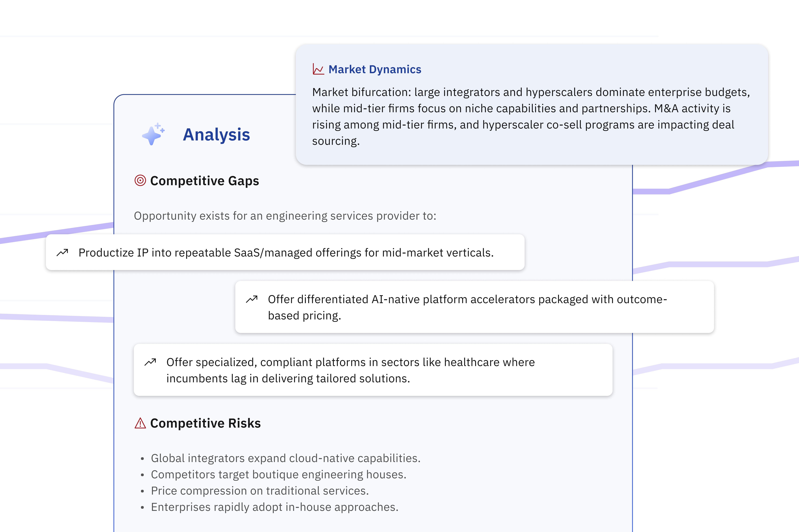Viewport: 799px width, 532px height.
Task: Click the Market Dynamics line chart icon
Action: 318,69
